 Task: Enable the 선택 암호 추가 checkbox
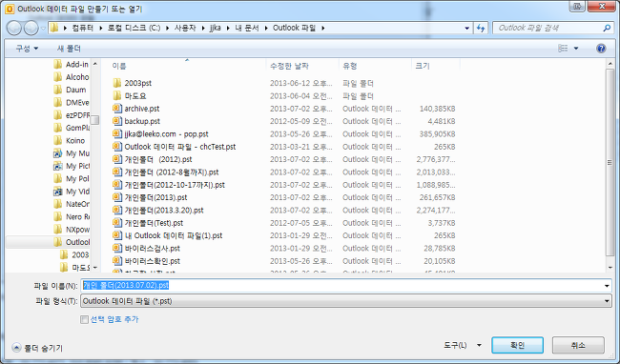point(84,319)
